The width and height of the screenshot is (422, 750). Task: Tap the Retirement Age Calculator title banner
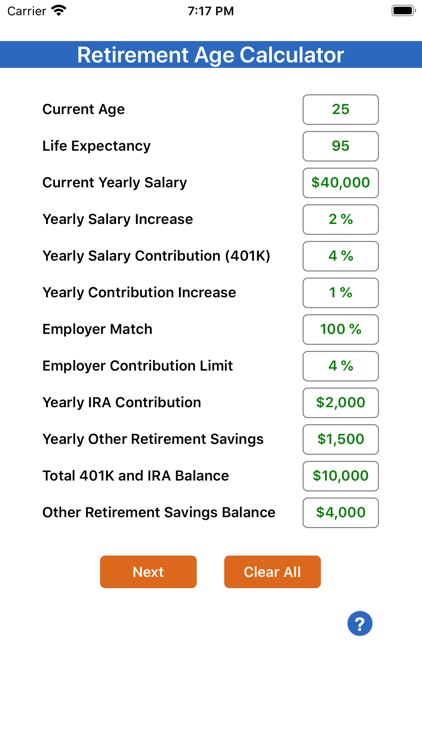point(211,55)
